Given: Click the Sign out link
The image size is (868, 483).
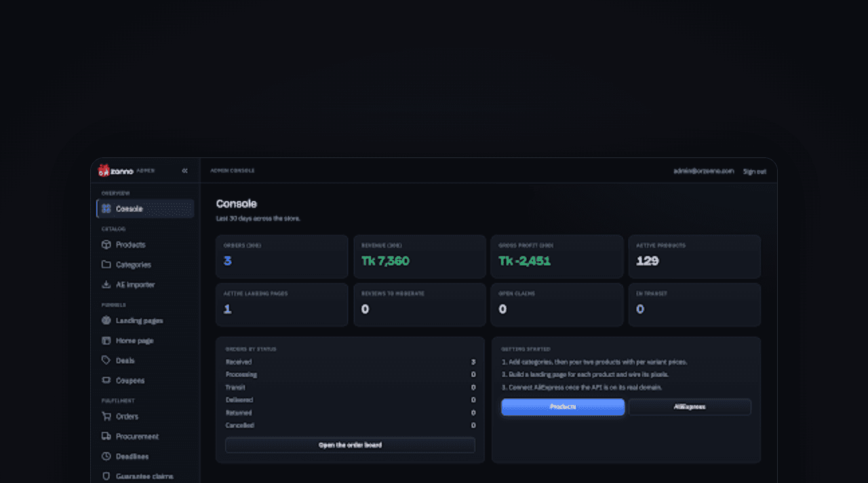Looking at the screenshot, I should 754,172.
